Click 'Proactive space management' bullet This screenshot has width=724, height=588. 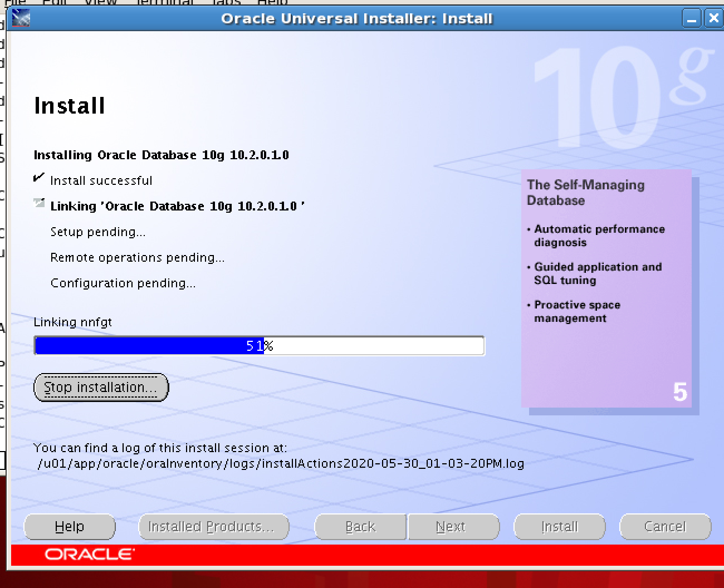(x=577, y=311)
